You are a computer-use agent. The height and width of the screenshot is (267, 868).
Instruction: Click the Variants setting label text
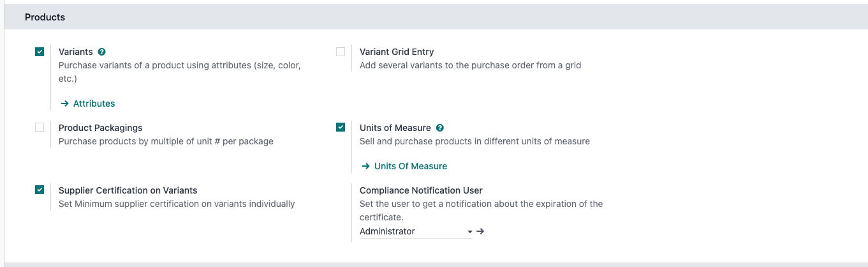coord(75,52)
